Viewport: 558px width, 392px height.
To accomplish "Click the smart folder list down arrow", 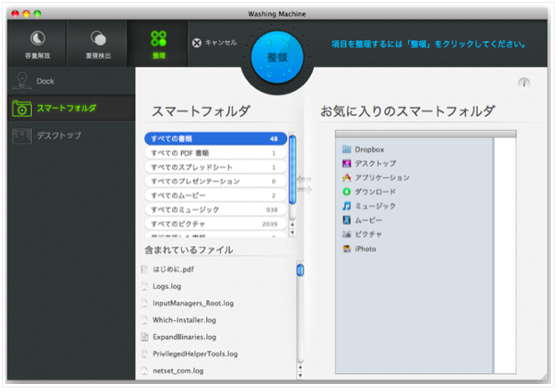I will (292, 233).
